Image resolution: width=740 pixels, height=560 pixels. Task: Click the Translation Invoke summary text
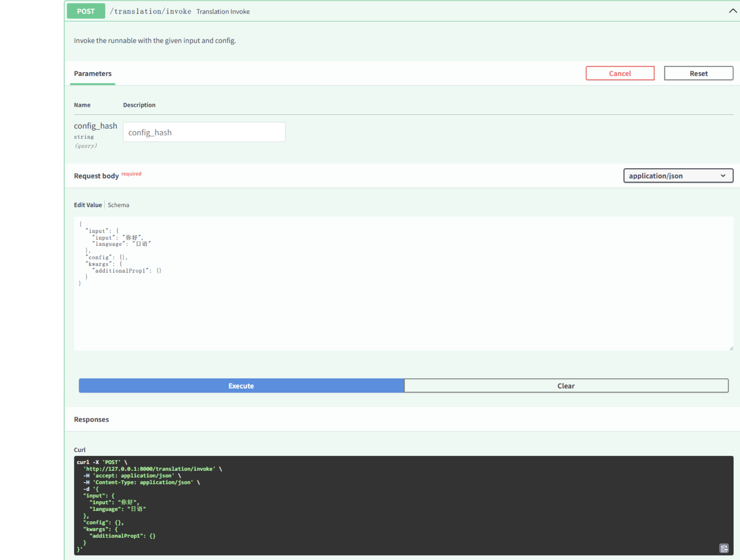tap(223, 11)
